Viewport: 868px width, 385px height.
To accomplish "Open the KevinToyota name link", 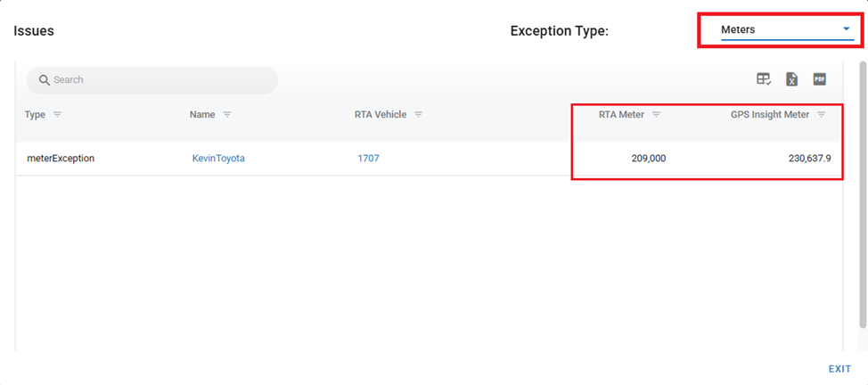I will [218, 159].
